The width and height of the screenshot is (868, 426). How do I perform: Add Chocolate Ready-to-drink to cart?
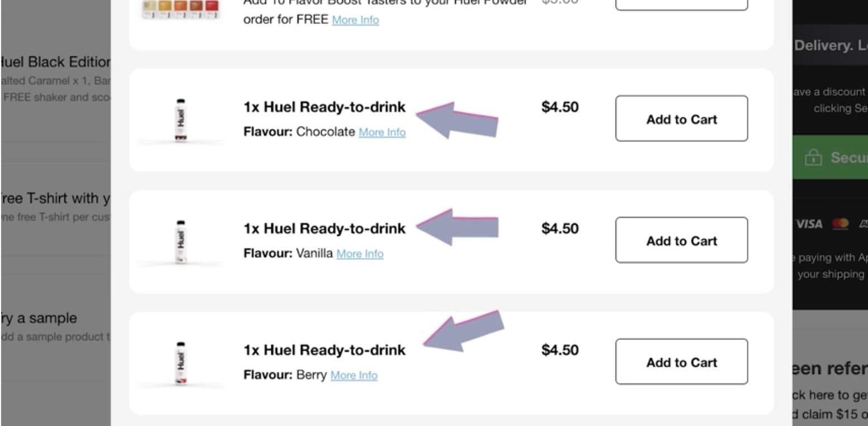pos(681,119)
